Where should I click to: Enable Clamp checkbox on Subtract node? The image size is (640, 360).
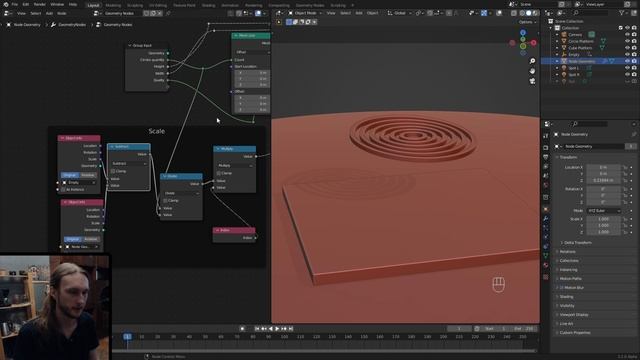click(x=113, y=171)
